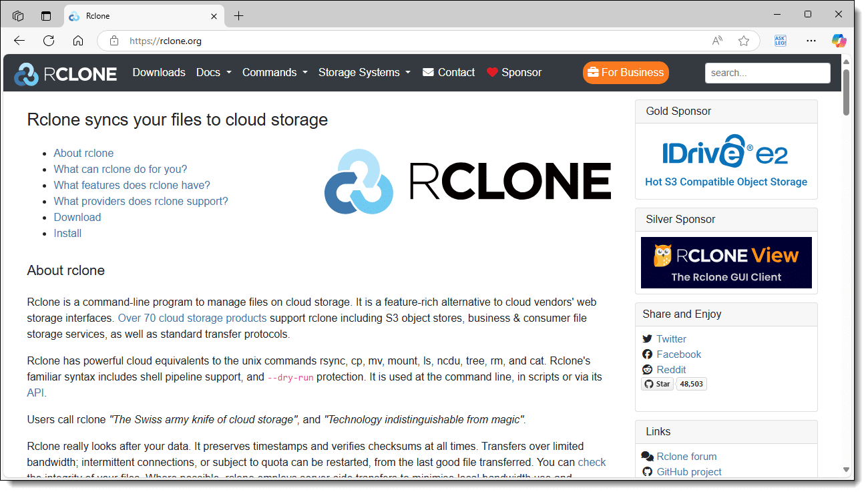Go to browser home page icon

(78, 41)
